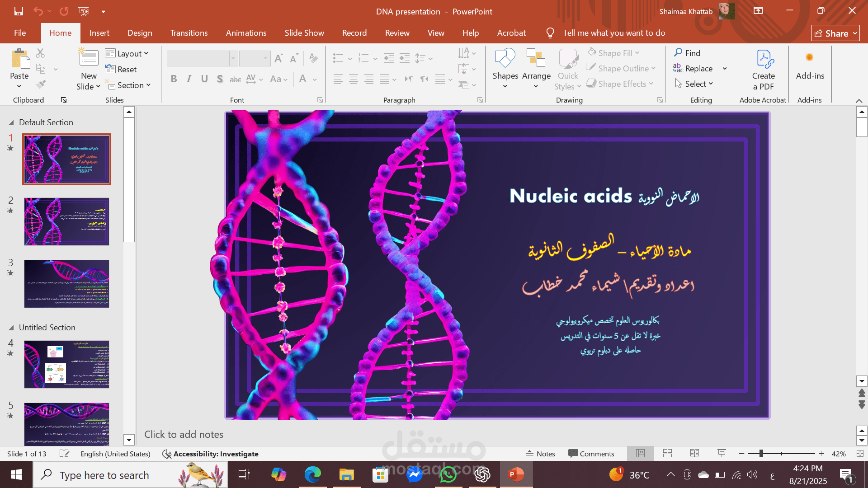Click the Reset slide button

tap(121, 69)
